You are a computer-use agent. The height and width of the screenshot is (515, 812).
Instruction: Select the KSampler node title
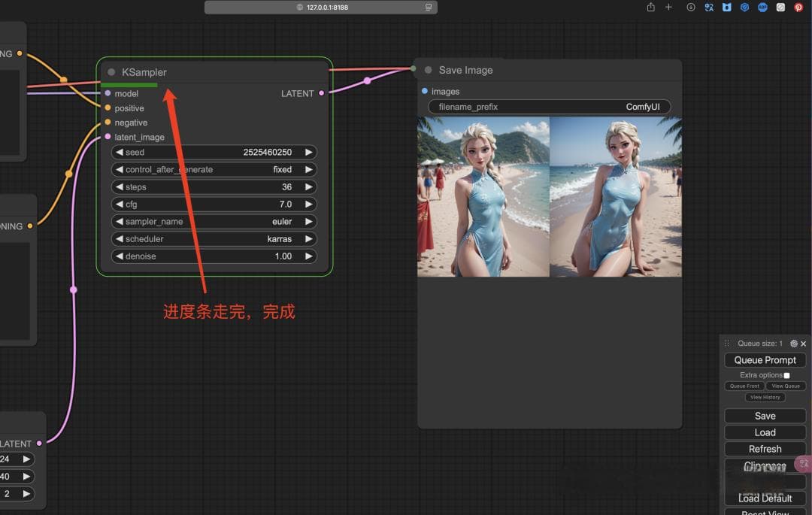point(144,72)
